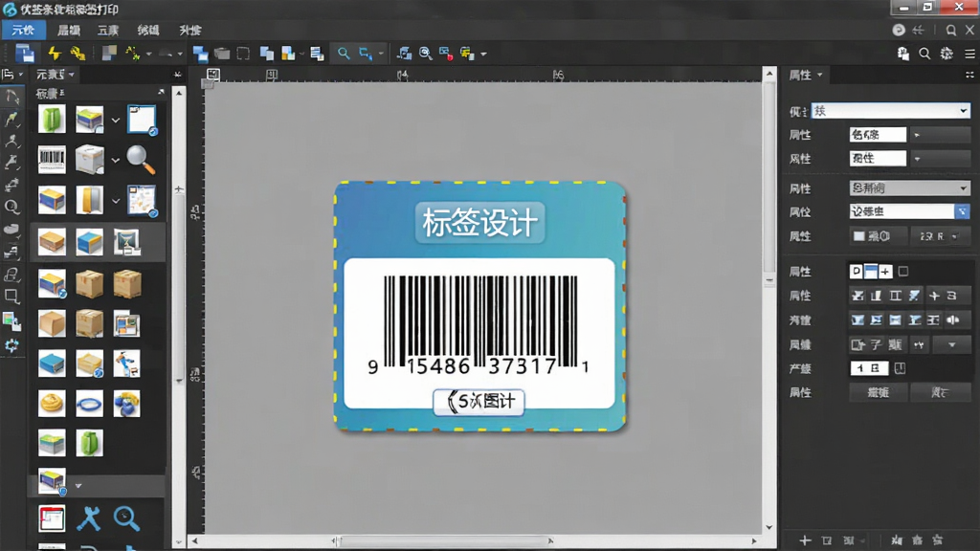Toggle the blue window mode button
Image resolution: width=980 pixels, height=551 pixels.
pyautogui.click(x=871, y=271)
